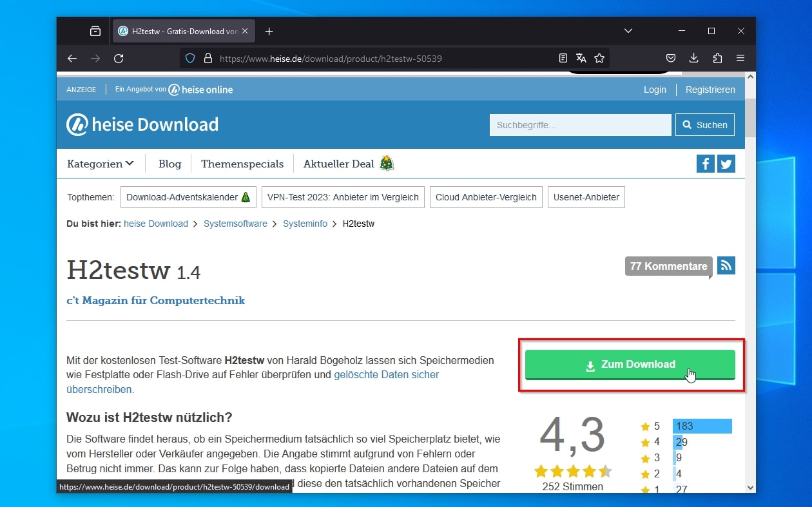Select the Usenet-Anbieter topic
This screenshot has width=812, height=507.
point(586,197)
